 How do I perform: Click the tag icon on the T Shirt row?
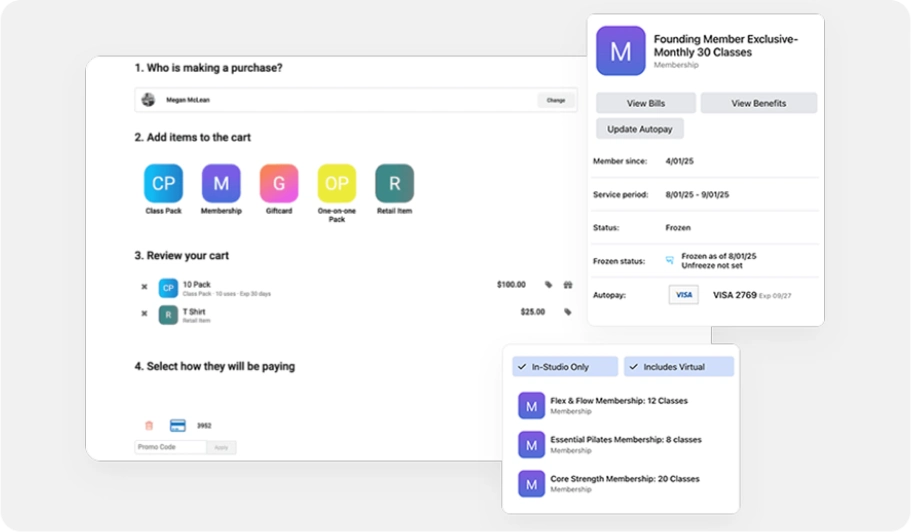point(568,312)
